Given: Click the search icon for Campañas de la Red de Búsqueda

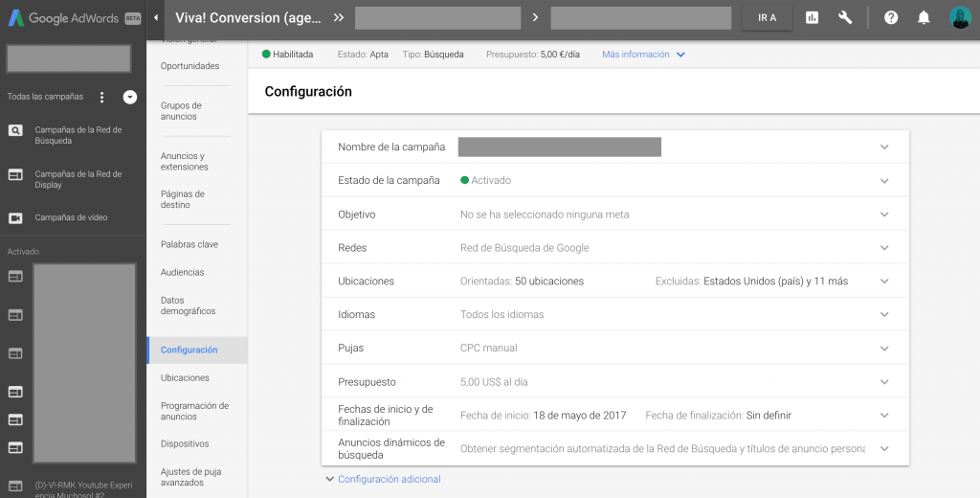Looking at the screenshot, I should tap(15, 131).
